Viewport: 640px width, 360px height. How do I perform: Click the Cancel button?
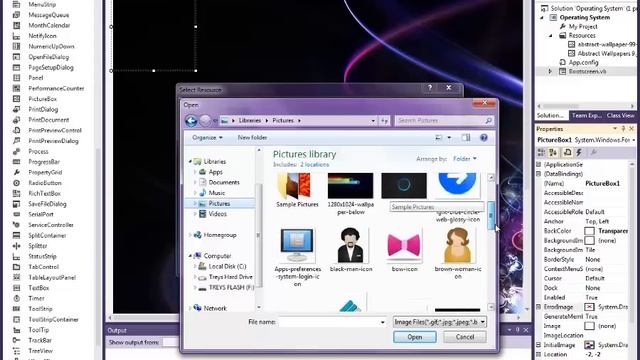point(465,337)
